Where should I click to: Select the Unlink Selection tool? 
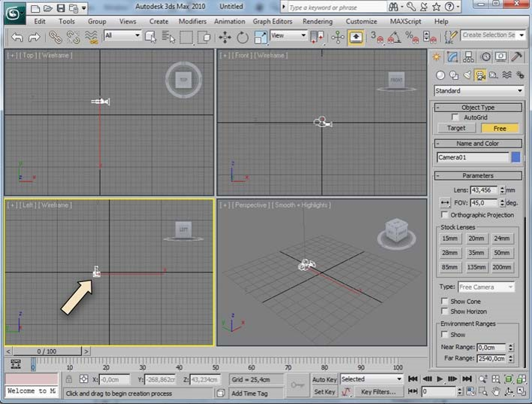74,37
